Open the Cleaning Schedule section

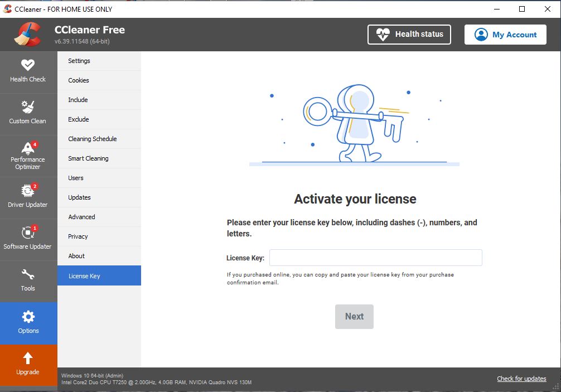(93, 139)
